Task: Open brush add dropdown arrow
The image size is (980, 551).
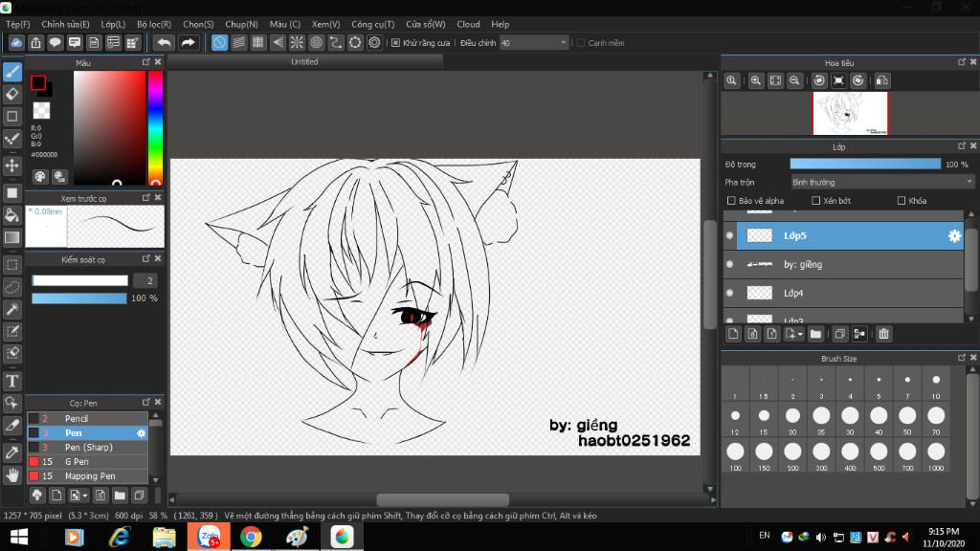Action: [85, 496]
